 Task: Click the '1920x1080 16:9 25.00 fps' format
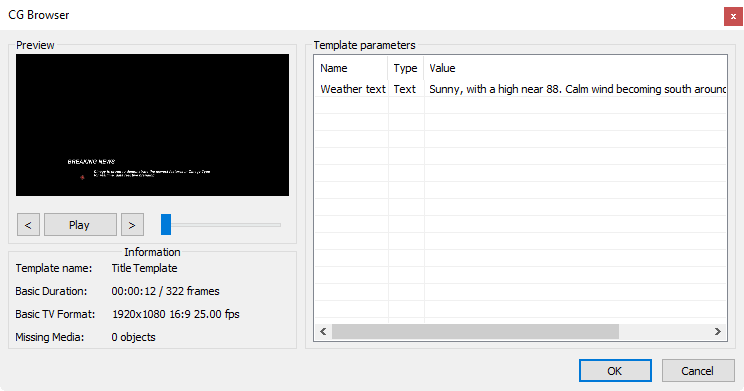(x=176, y=314)
